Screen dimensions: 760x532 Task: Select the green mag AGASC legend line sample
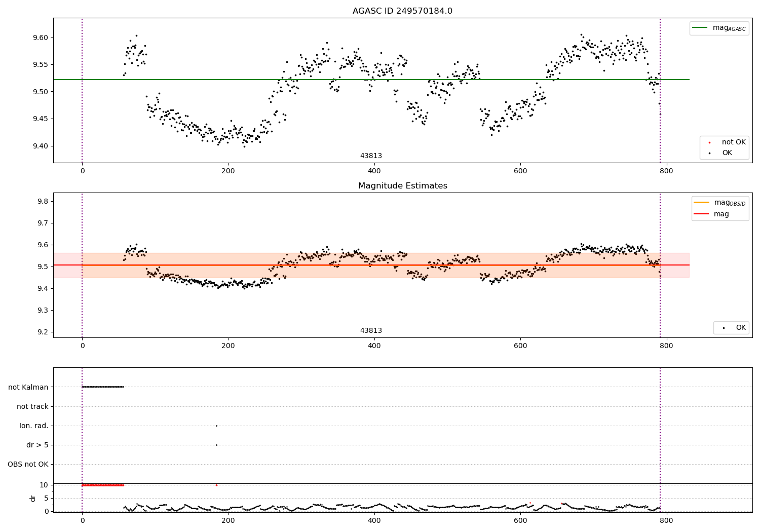click(700, 28)
